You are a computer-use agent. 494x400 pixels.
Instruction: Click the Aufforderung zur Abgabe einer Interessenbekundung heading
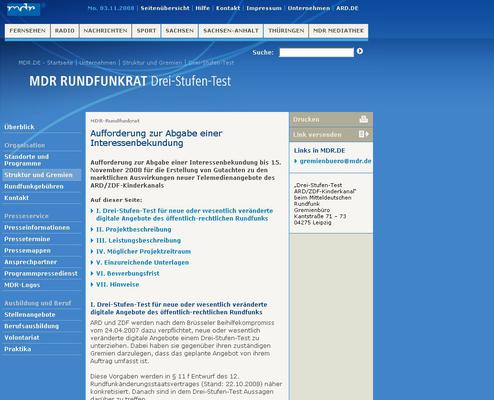tap(156, 138)
